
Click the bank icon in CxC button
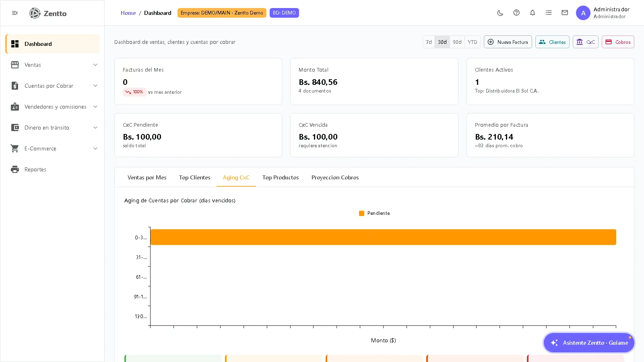point(580,42)
